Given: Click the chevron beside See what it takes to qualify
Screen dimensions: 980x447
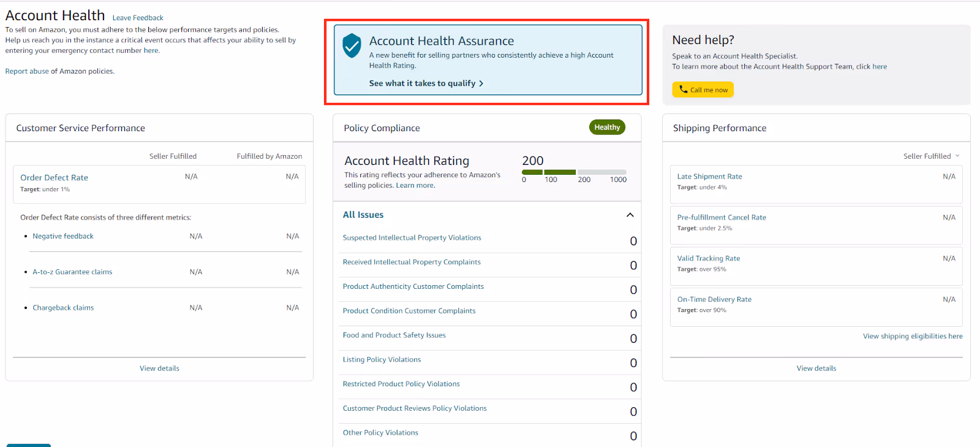Looking at the screenshot, I should [x=481, y=83].
